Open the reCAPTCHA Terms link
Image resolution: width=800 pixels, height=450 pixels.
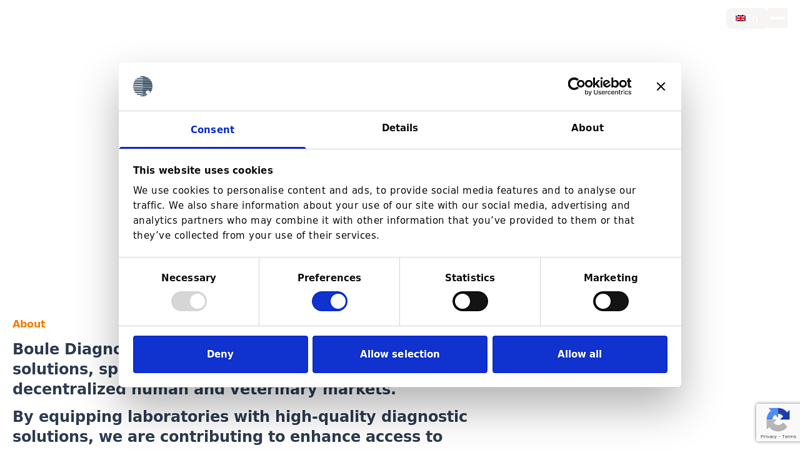coord(789,437)
